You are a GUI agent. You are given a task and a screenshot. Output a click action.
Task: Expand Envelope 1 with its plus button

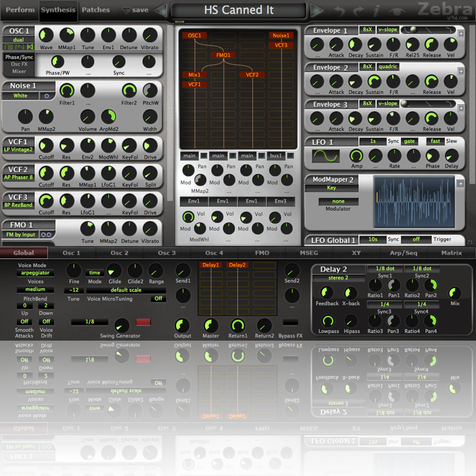(x=461, y=33)
